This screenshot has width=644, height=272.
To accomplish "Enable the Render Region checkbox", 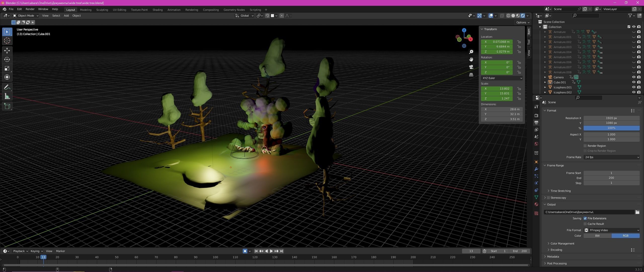I will coord(585,146).
